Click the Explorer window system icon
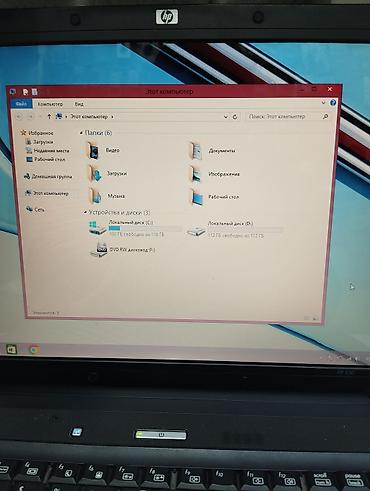This screenshot has height=491, width=370. click(13, 91)
